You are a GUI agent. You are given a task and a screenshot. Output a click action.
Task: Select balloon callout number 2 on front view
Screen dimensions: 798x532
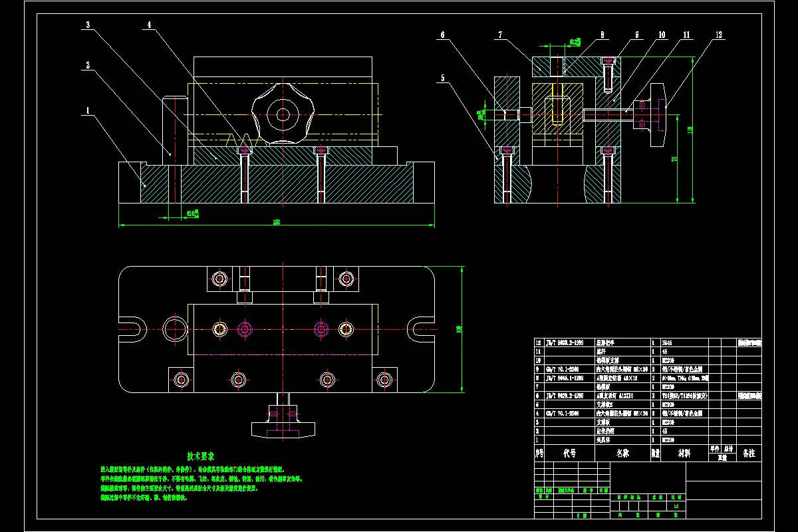coord(86,65)
